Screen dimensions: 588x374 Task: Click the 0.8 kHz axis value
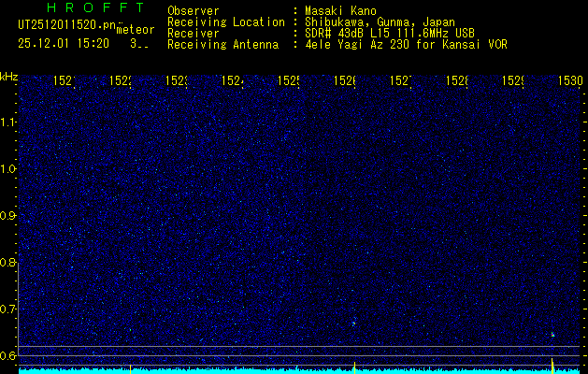click(x=8, y=262)
